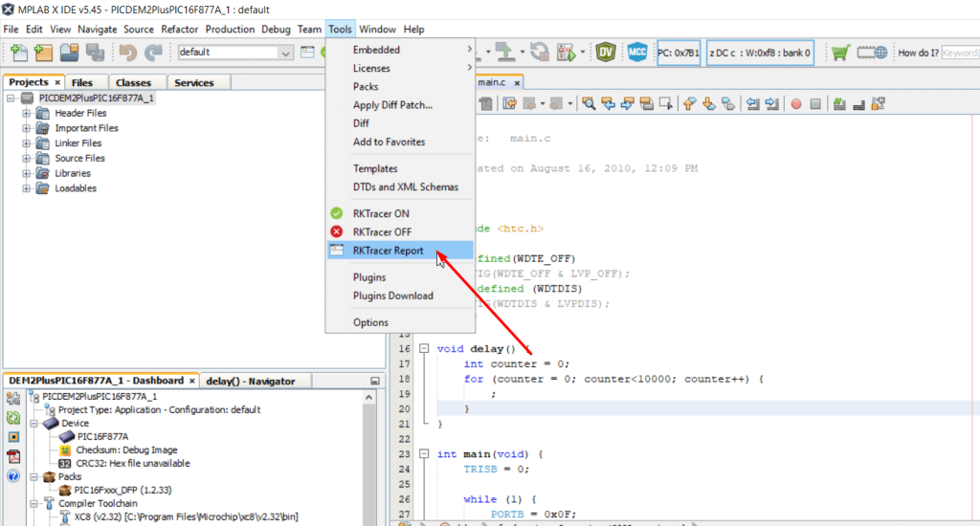Click the How do I keyword search field
The width and height of the screenshot is (980, 526).
tap(961, 53)
